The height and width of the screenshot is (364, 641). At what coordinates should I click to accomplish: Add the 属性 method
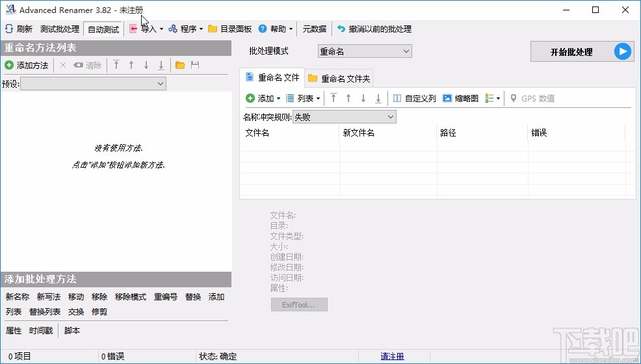[14, 330]
